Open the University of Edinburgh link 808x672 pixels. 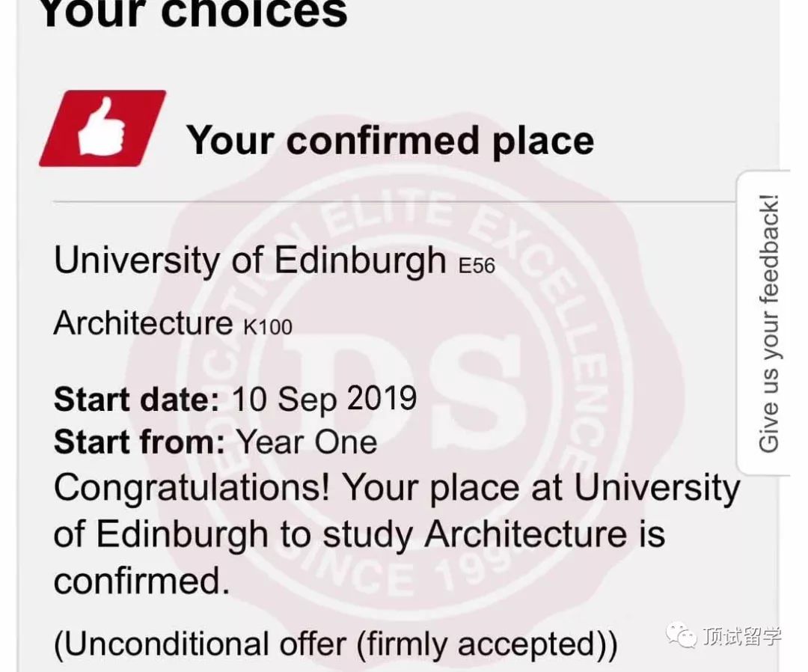click(x=250, y=260)
